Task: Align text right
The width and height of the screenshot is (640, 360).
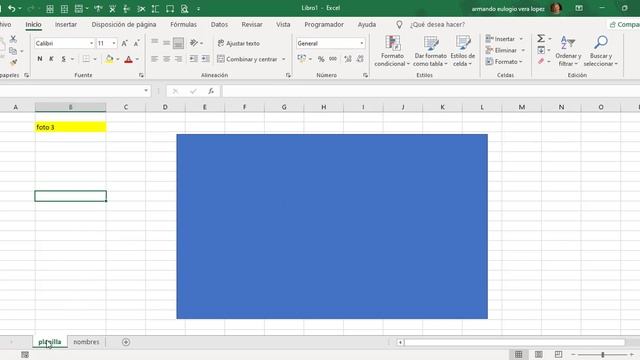Action: 178,59
